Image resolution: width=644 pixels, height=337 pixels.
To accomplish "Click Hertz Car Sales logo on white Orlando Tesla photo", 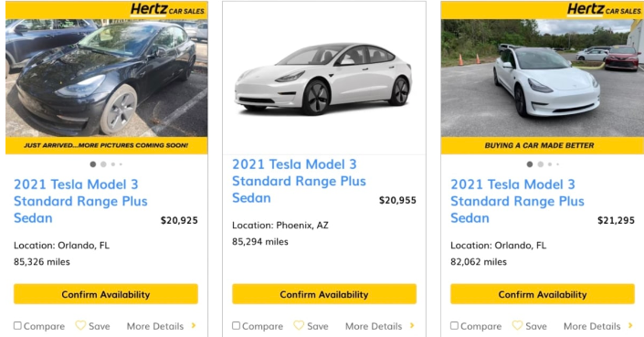I will (x=604, y=9).
